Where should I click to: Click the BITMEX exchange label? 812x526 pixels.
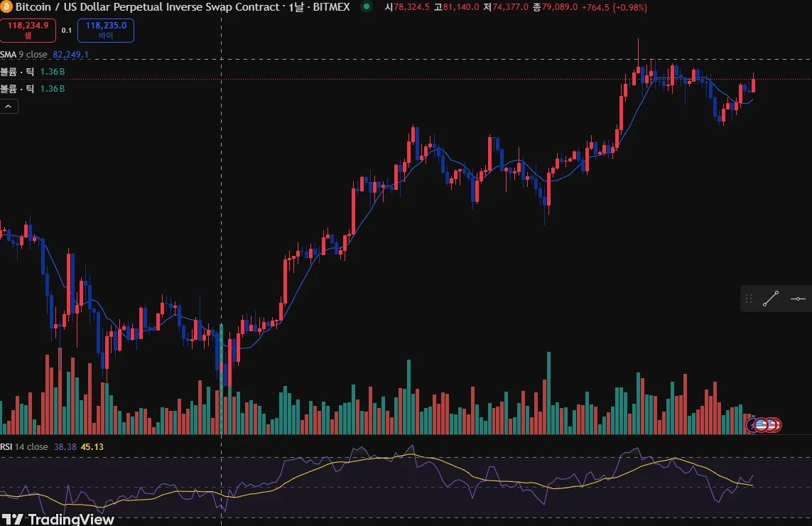click(x=332, y=7)
